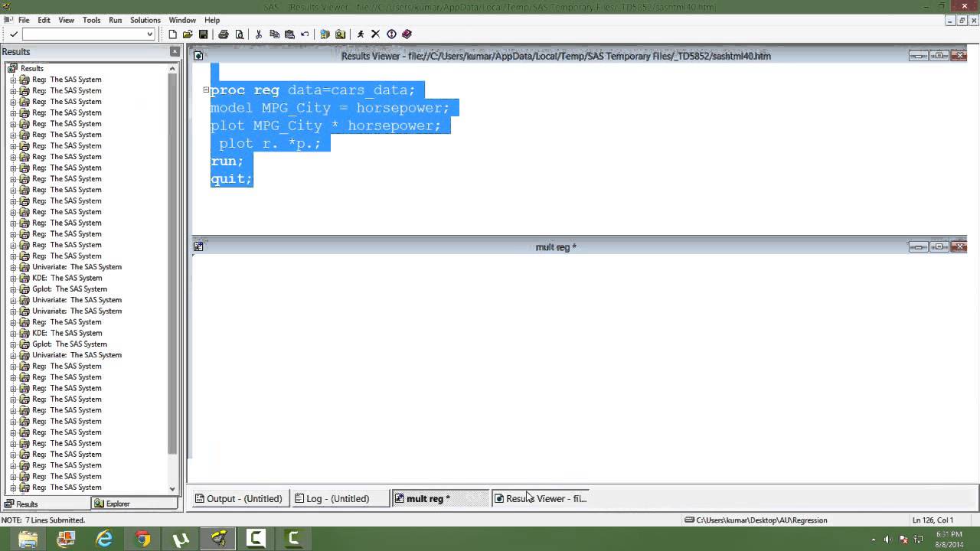This screenshot has height=551, width=980.
Task: Save the program with floppy disk icon
Action: click(x=203, y=34)
